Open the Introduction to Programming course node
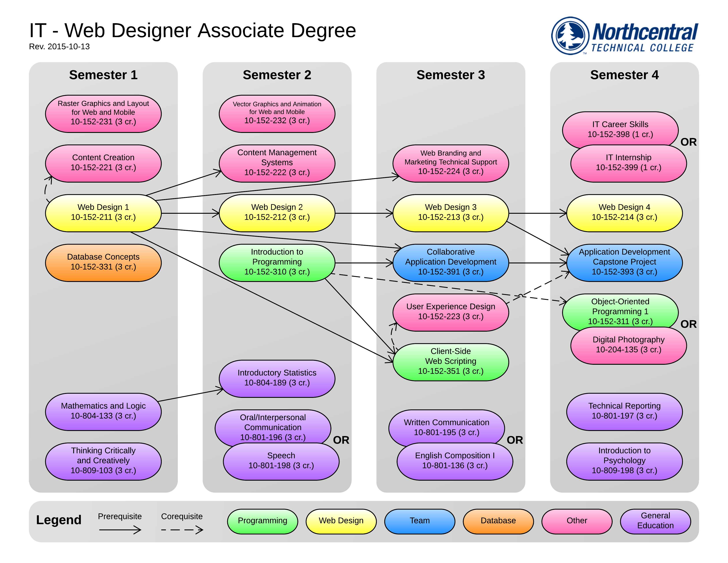 pyautogui.click(x=277, y=263)
